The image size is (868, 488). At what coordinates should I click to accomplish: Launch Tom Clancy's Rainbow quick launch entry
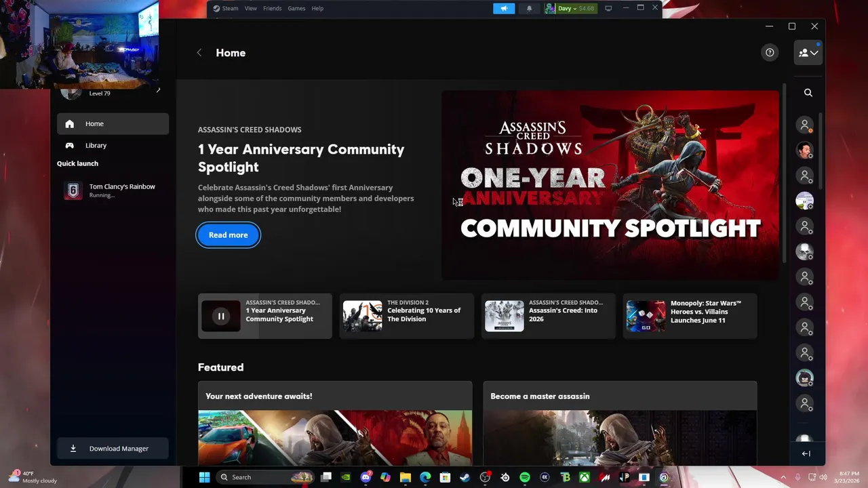(x=113, y=190)
